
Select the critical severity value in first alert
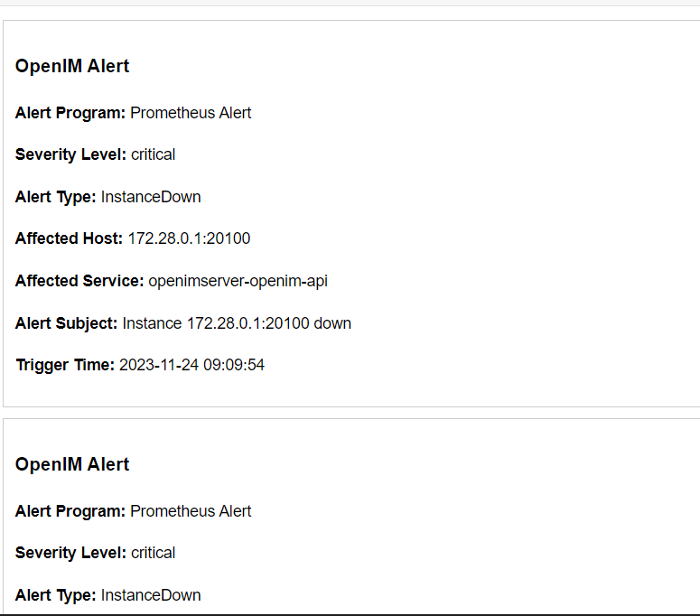[x=153, y=154]
